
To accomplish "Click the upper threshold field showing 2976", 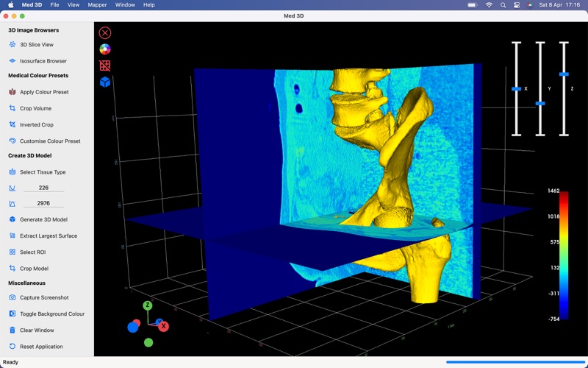I will [x=43, y=203].
